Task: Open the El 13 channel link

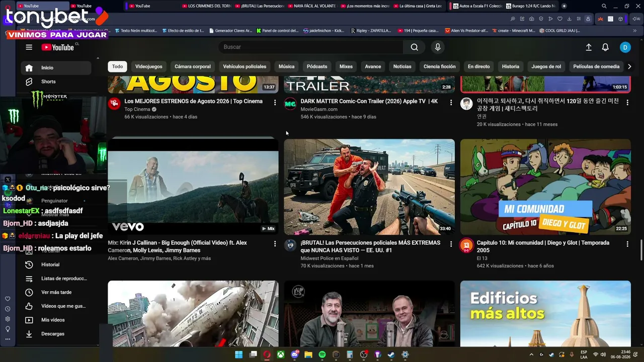Action: [481, 258]
